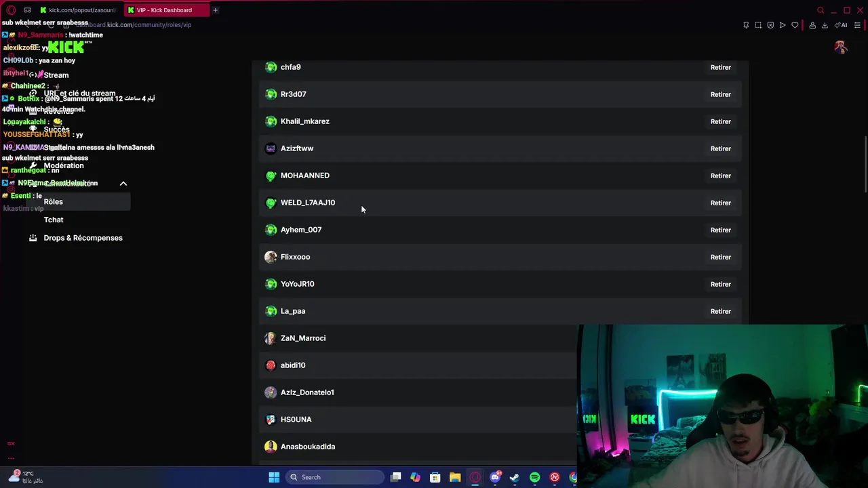Image resolution: width=868 pixels, height=488 pixels.
Task: Open a new browser tab with plus
Action: tap(215, 10)
